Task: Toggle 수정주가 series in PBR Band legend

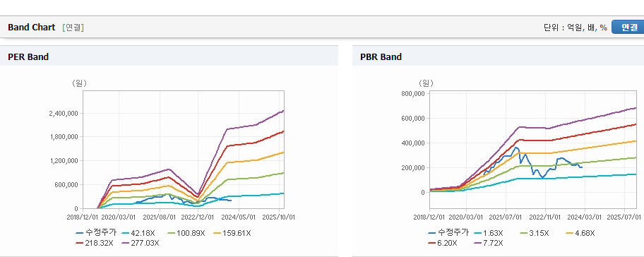Action: pos(448,233)
